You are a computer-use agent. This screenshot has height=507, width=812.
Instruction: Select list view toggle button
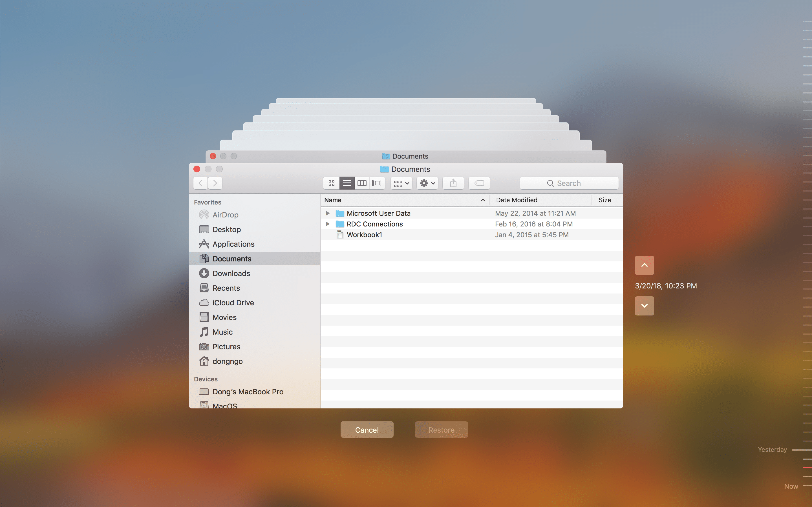[x=347, y=183]
